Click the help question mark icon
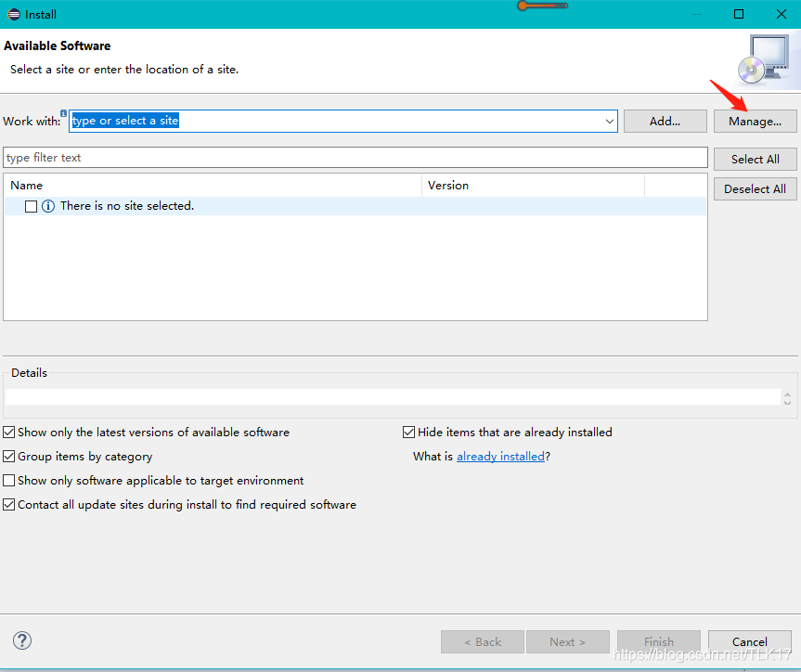The width and height of the screenshot is (801, 672). click(x=22, y=640)
